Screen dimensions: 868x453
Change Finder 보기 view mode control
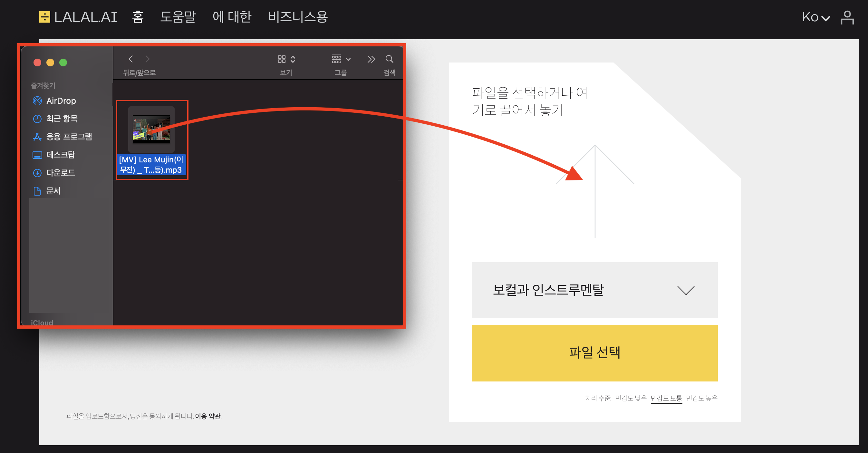[286, 59]
